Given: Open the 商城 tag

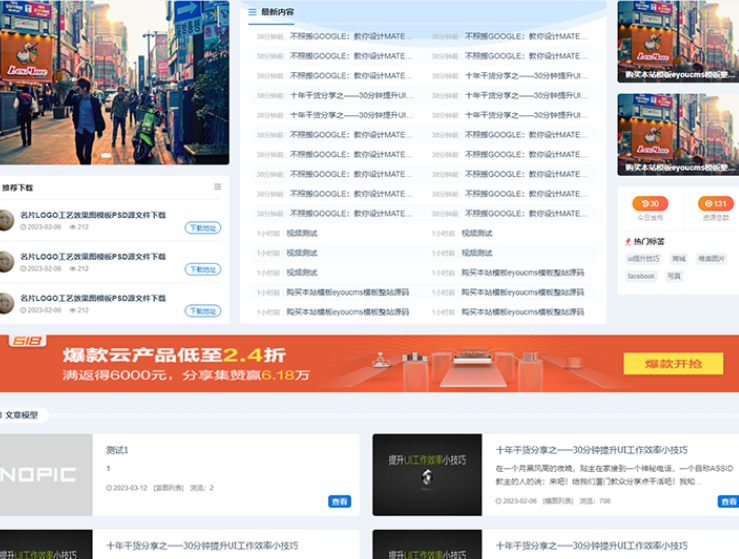Looking at the screenshot, I should point(679,258).
